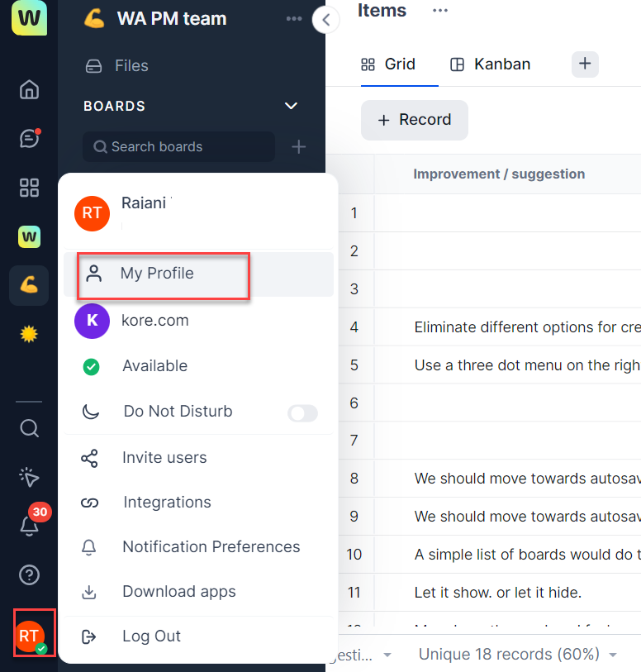Switch to the Kanban tab
Screen dimensions: 641x672
[491, 64]
